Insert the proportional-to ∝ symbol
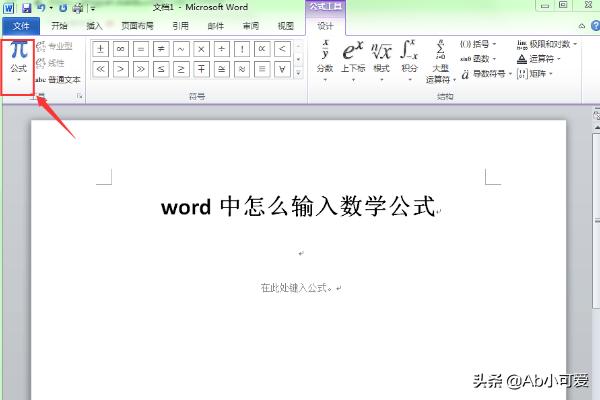600x400 pixels. tap(262, 49)
